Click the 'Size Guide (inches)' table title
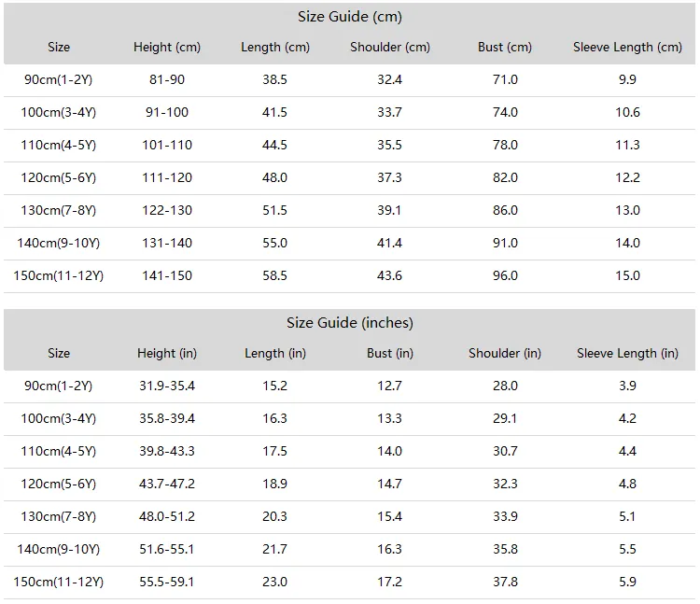 [350, 323]
